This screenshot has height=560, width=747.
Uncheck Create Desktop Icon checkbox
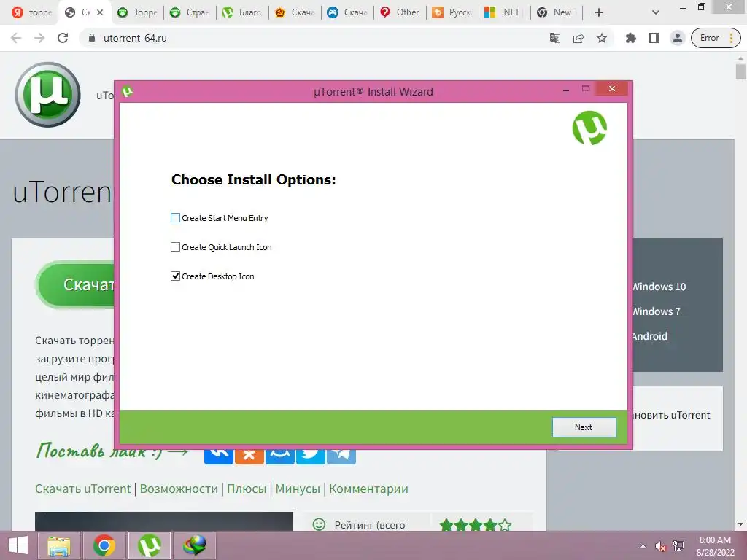tap(175, 276)
